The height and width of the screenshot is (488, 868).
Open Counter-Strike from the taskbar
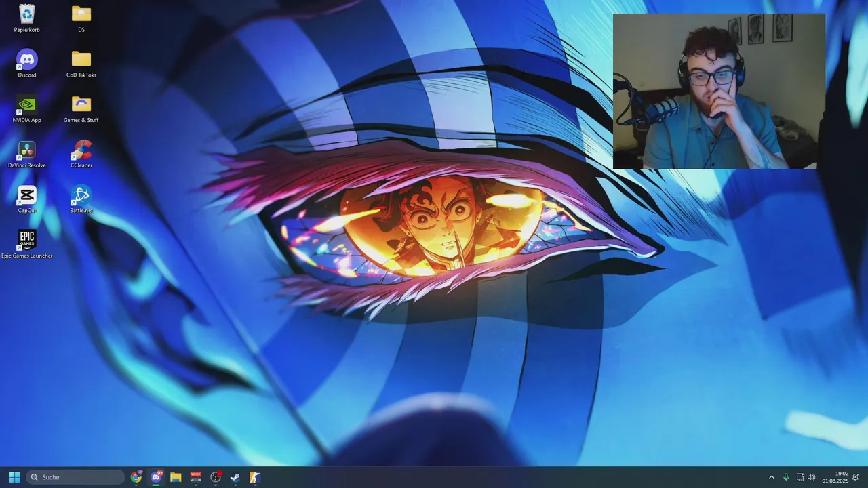pyautogui.click(x=254, y=477)
